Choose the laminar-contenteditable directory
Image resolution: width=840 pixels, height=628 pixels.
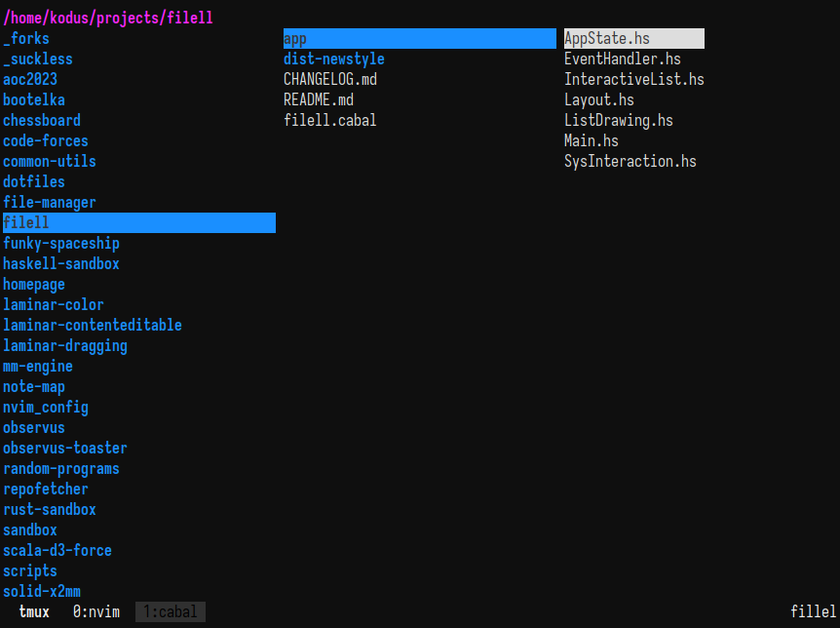93,326
